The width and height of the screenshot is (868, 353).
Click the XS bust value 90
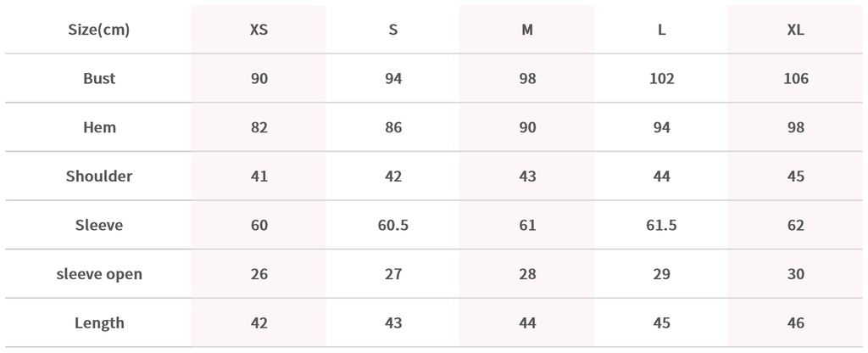tap(259, 79)
